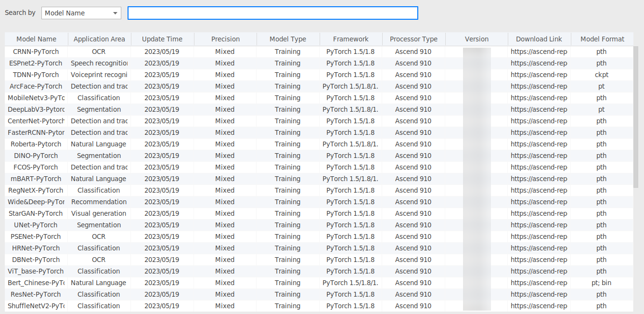This screenshot has width=644, height=314.
Task: Open the Search by combo box
Action: [x=81, y=13]
